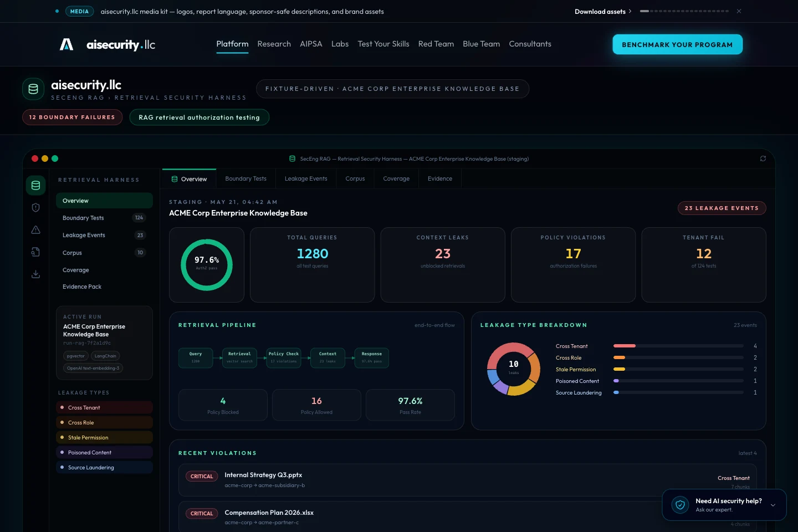Click RAG retrieval authorization testing pill

point(199,117)
